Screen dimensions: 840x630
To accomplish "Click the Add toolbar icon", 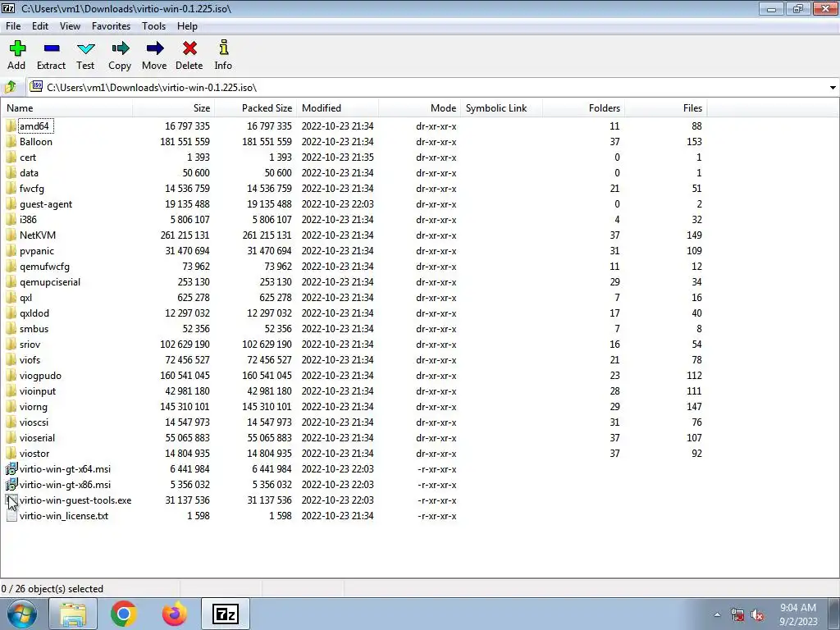I will 17,48.
